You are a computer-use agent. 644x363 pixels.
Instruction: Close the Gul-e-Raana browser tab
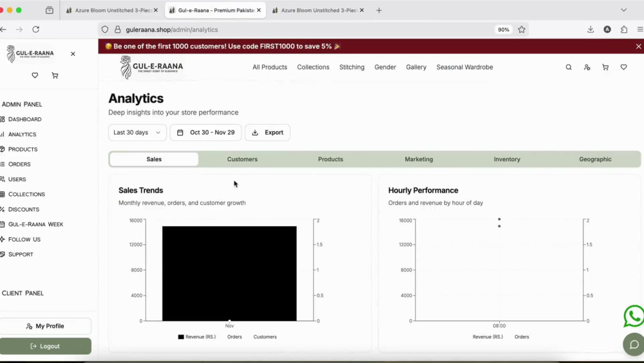pos(259,10)
